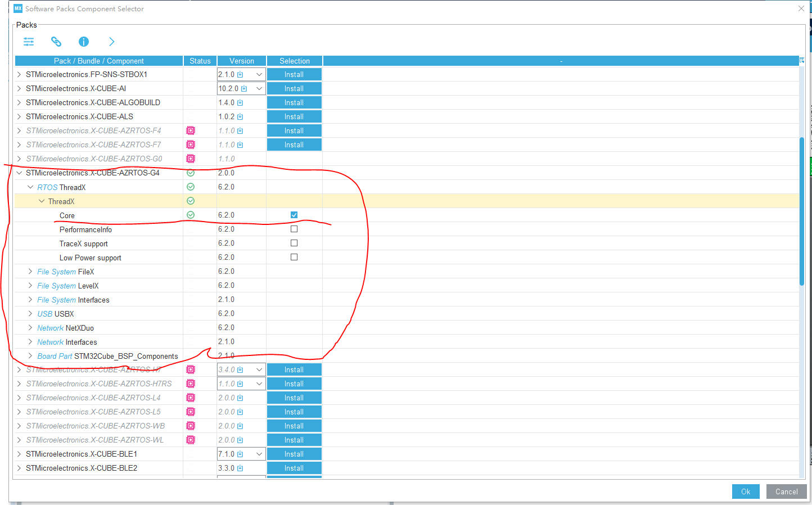The image size is (812, 505).
Task: Expand File System FileX
Action: [30, 271]
